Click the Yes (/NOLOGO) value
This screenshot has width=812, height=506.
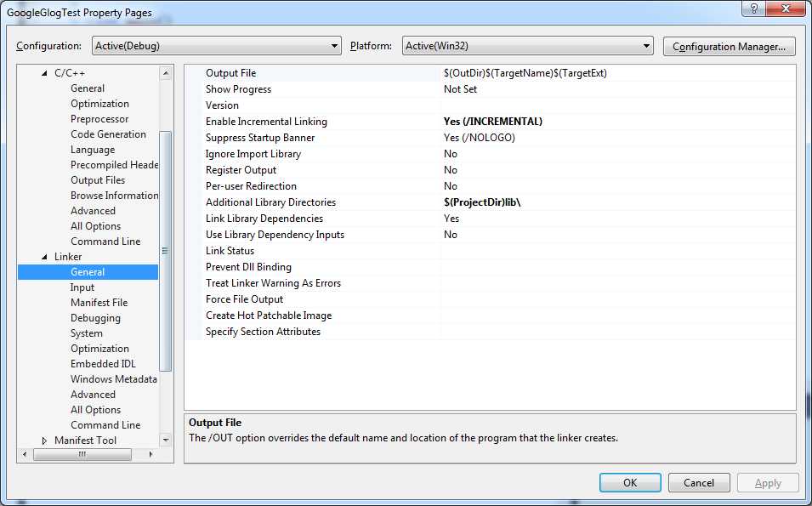[479, 138]
